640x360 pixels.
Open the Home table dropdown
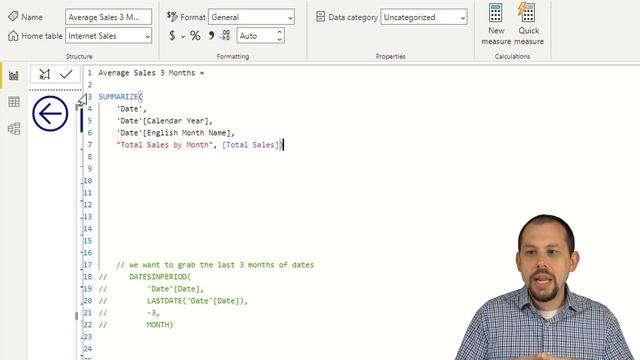click(108, 36)
